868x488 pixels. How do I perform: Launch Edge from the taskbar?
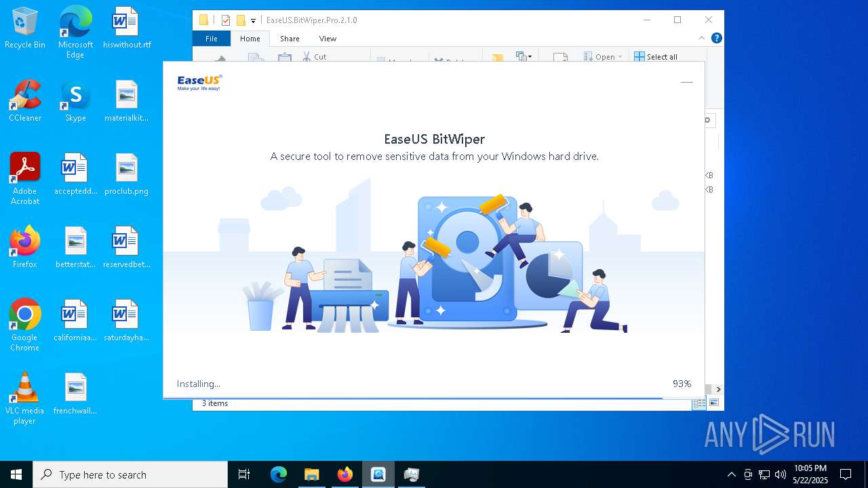(279, 474)
